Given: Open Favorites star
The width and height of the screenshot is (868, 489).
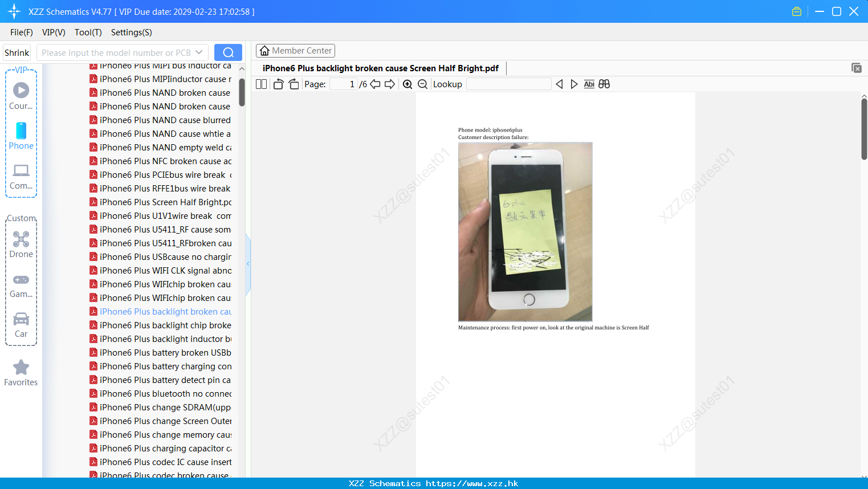Looking at the screenshot, I should (x=21, y=373).
